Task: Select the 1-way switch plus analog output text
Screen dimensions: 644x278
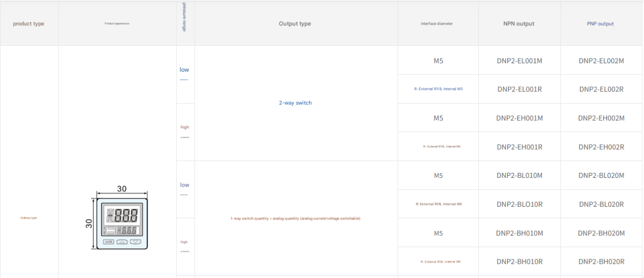Action: tap(295, 218)
